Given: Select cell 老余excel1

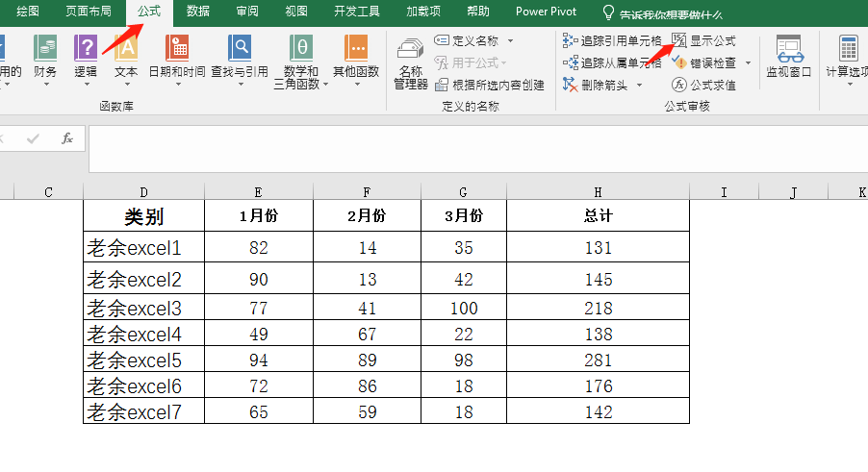Looking at the screenshot, I should pyautogui.click(x=144, y=247).
